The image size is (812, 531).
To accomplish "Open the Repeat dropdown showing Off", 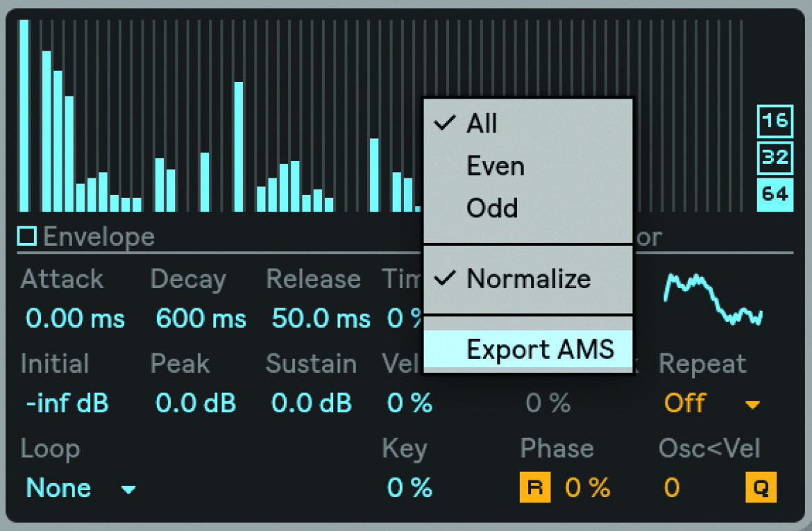I will click(712, 403).
